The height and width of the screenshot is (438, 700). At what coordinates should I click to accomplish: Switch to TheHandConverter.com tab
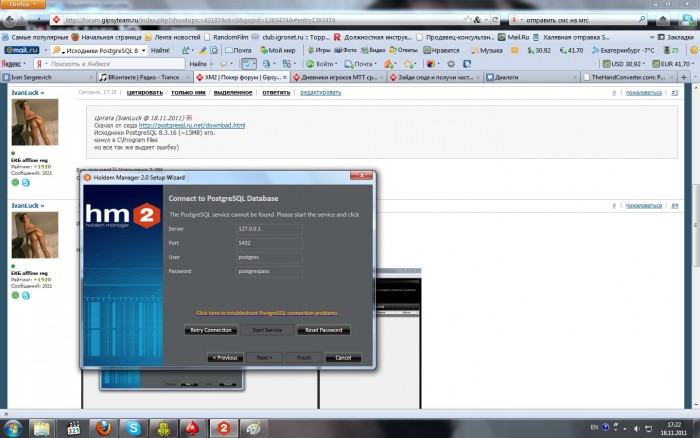[628, 77]
